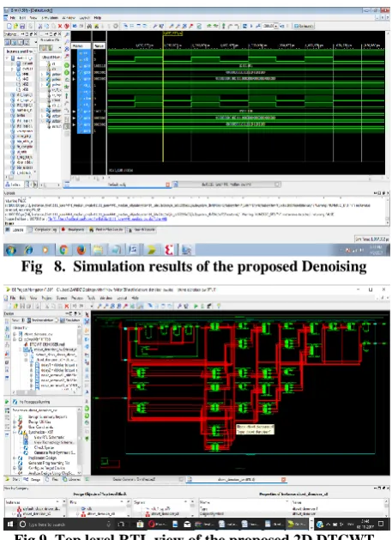The width and height of the screenshot is (392, 540).
Task: Switch to Libraries tab in ISE
Action: pyautogui.click(x=71, y=479)
